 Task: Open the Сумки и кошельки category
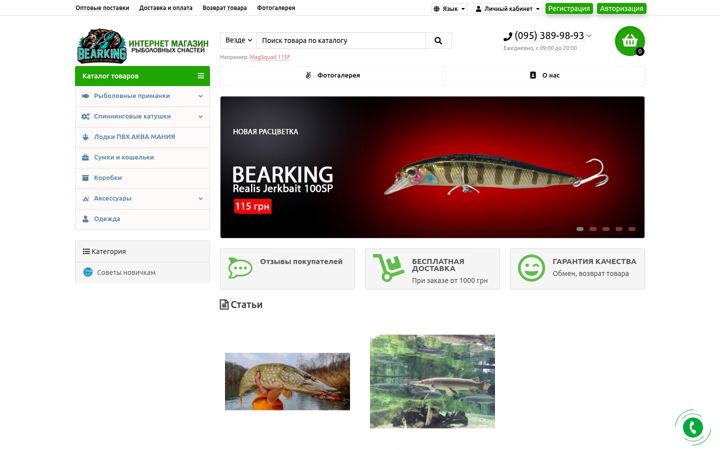142,157
